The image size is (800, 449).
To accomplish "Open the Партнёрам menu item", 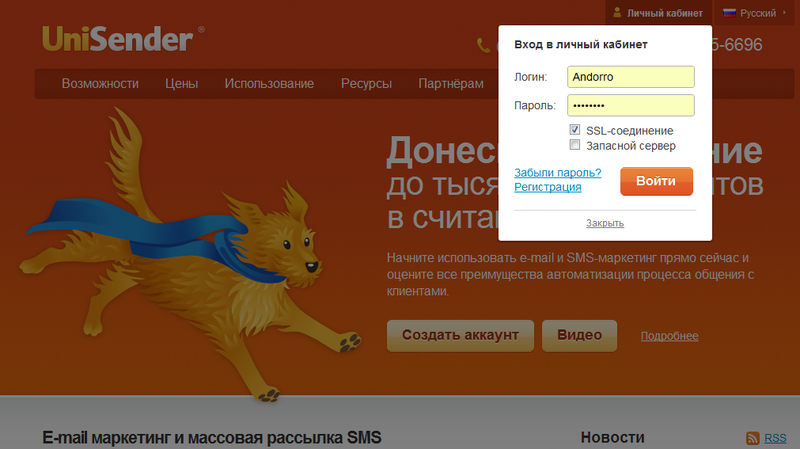I will (x=451, y=84).
